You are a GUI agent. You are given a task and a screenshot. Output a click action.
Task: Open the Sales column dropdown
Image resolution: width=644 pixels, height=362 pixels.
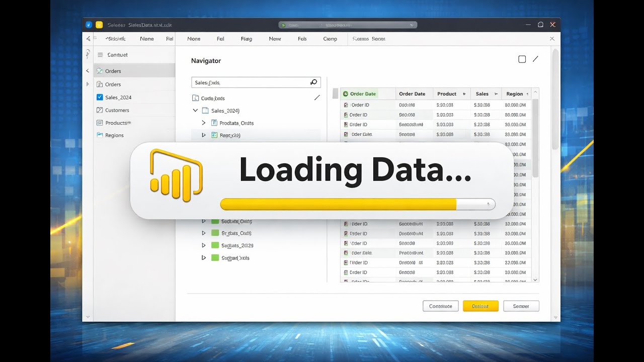pos(496,94)
